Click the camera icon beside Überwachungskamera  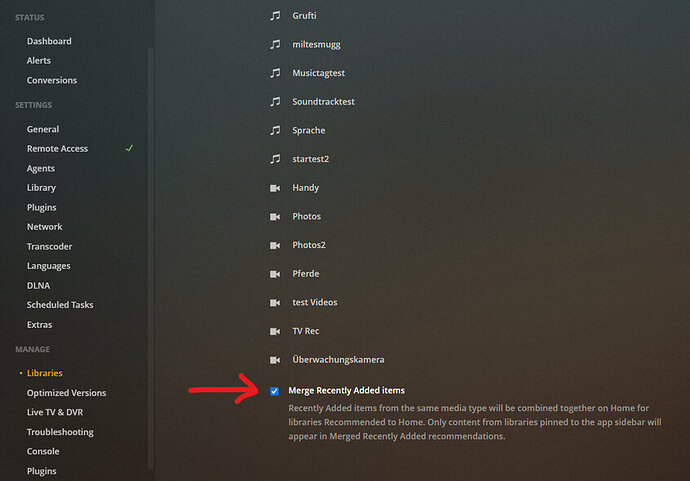(x=275, y=360)
